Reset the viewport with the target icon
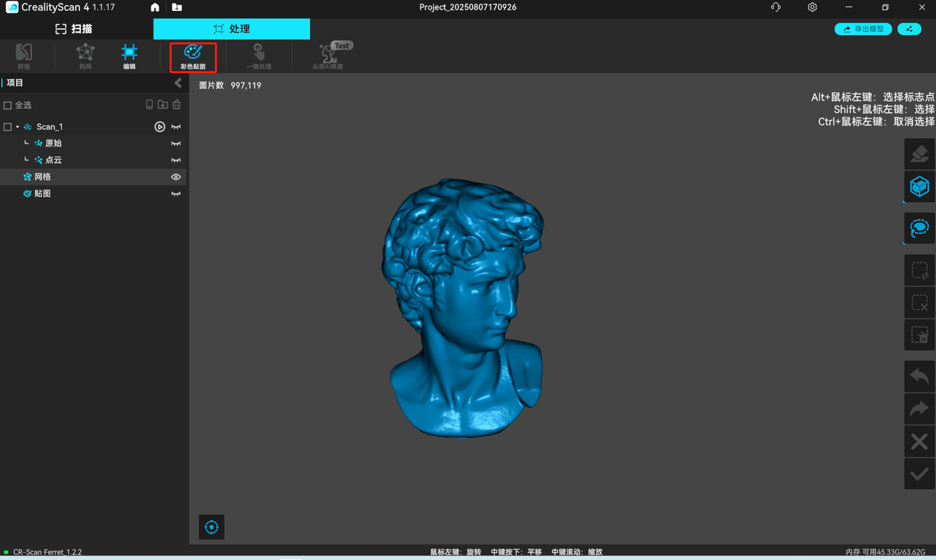Screen dimensions: 936x560 tap(211, 527)
